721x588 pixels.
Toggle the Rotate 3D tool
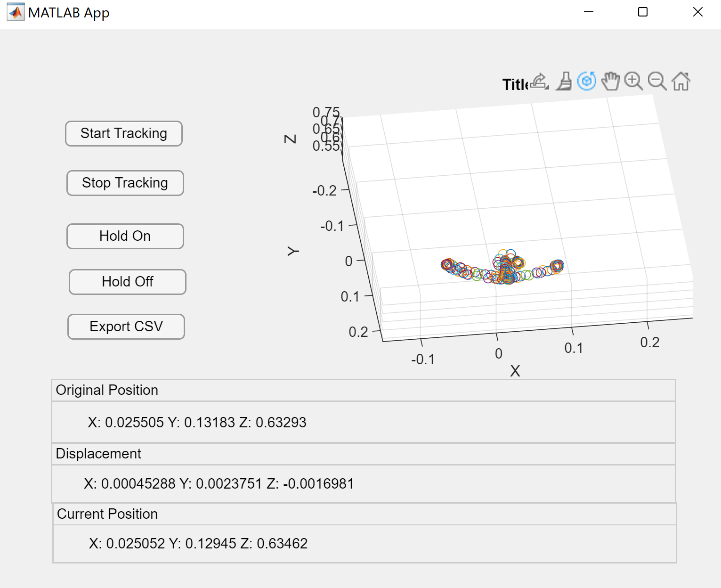pos(587,82)
